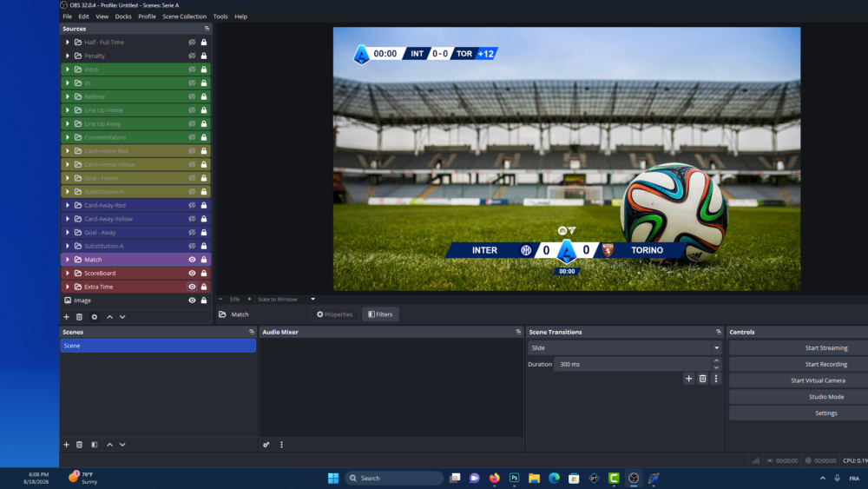
Task: Open the Edit menu
Action: [x=83, y=17]
